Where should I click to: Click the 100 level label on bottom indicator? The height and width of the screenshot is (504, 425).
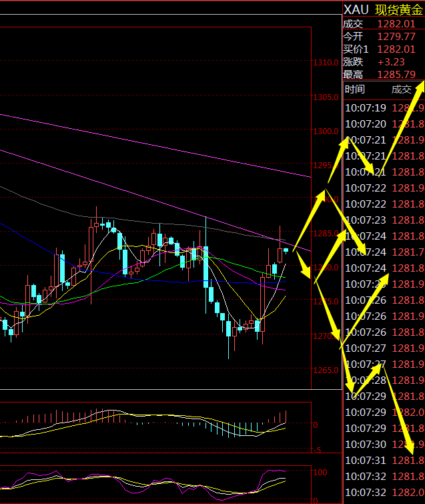320,473
